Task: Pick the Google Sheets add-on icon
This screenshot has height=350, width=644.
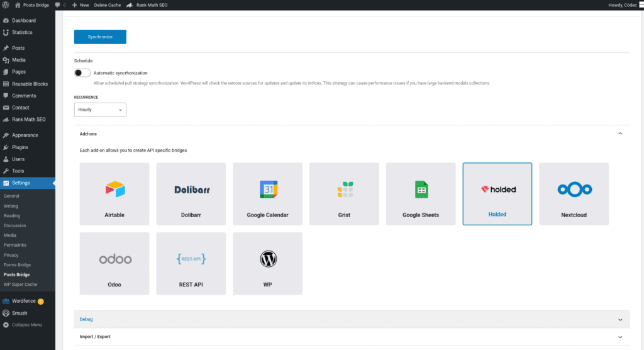Action: 421,189
